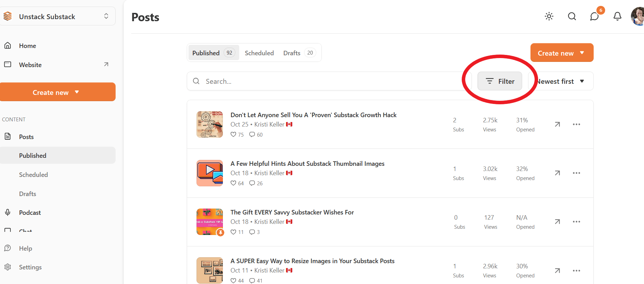The image size is (644, 284).
Task: Go to Home in the sidebar
Action: [27, 46]
